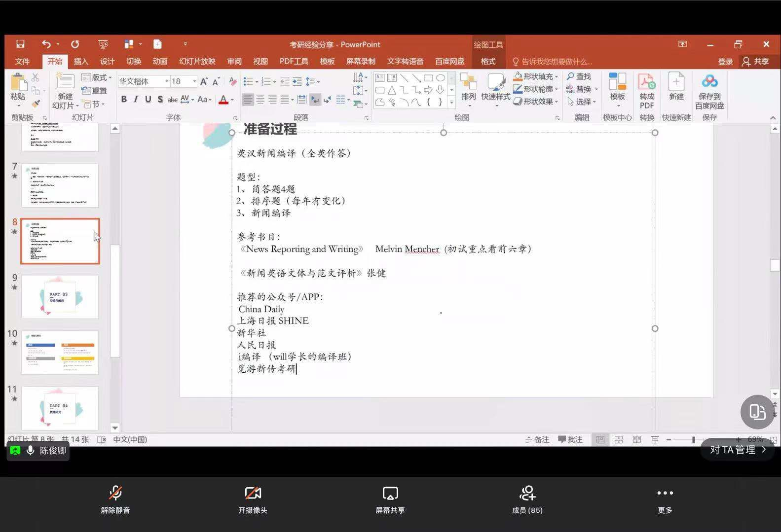Select the oval shape in shapes gallery

point(441,78)
